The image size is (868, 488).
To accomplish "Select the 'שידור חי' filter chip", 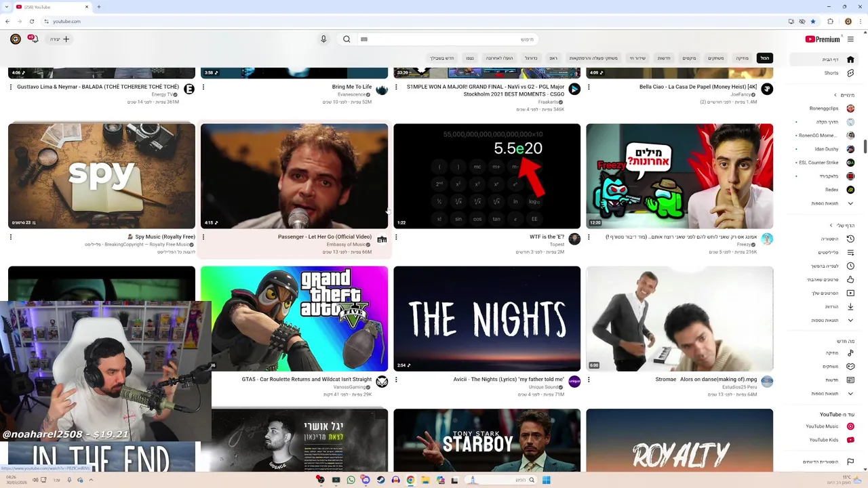I will coord(637,58).
